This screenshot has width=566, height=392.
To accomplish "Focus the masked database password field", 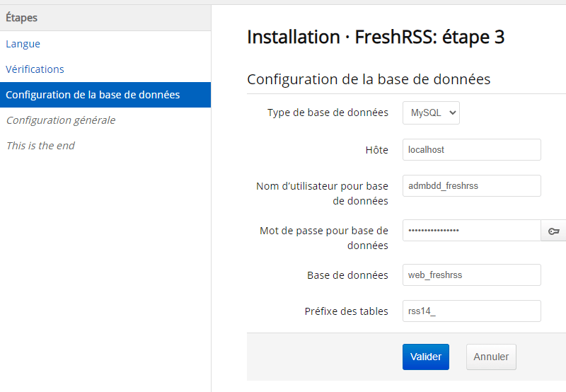I will [x=471, y=231].
